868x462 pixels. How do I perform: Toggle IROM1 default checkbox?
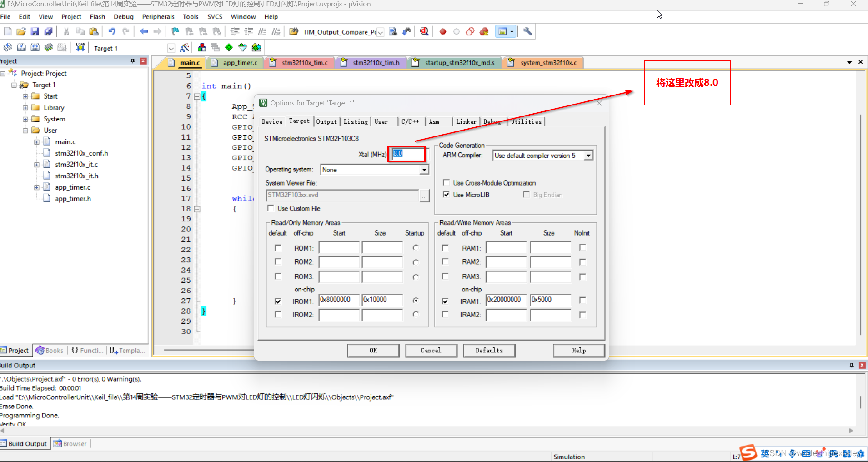[278, 301]
